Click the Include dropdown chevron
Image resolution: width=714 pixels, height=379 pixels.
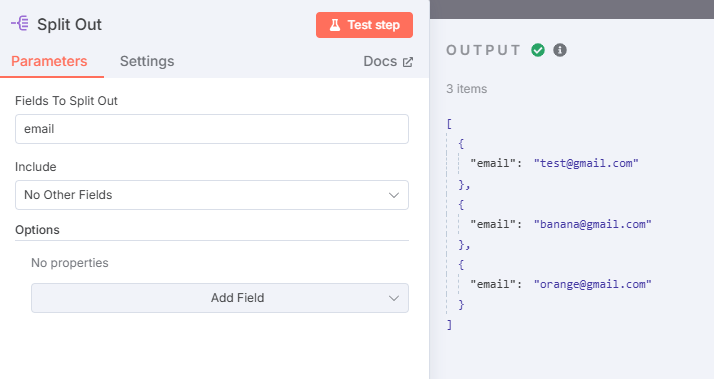[393, 195]
